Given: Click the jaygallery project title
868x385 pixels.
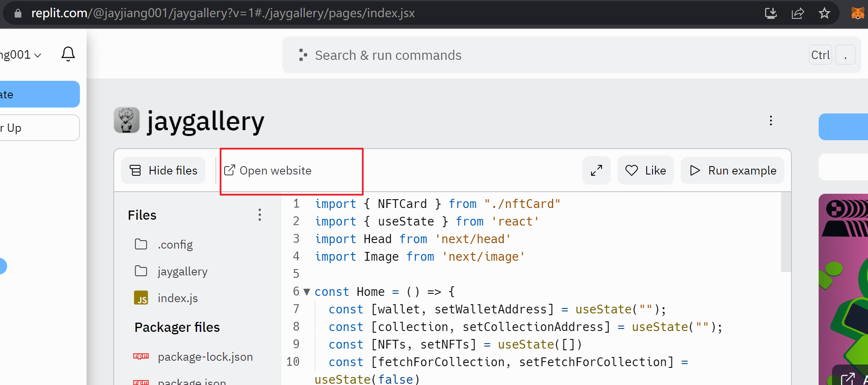Looking at the screenshot, I should click(x=206, y=121).
